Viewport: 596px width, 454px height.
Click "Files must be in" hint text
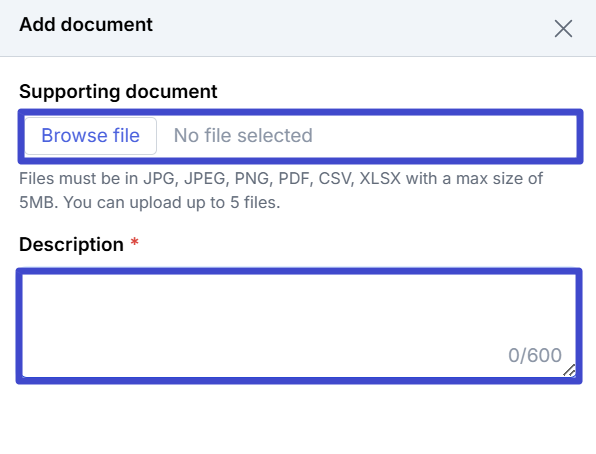[79, 178]
